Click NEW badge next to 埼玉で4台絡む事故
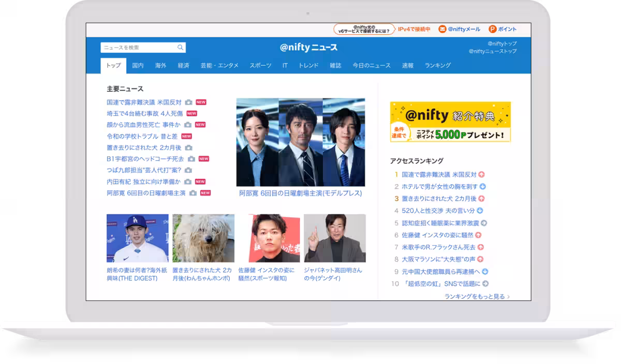621x364 pixels. pos(191,114)
